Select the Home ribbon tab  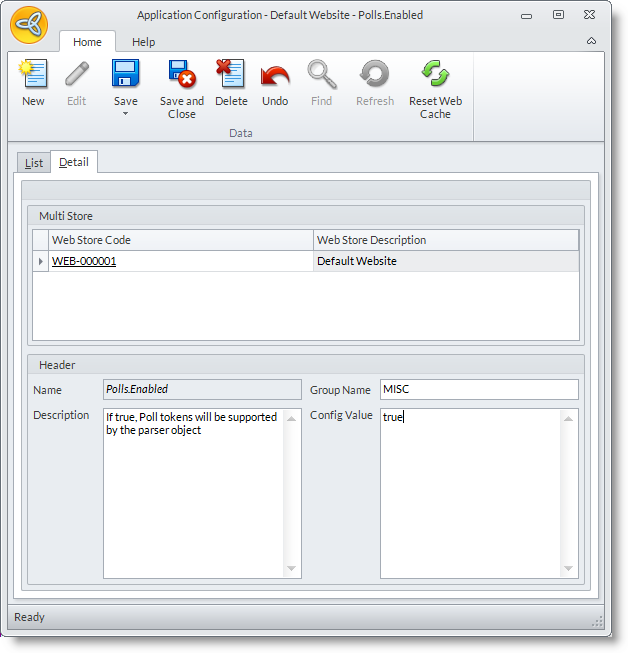(x=87, y=42)
